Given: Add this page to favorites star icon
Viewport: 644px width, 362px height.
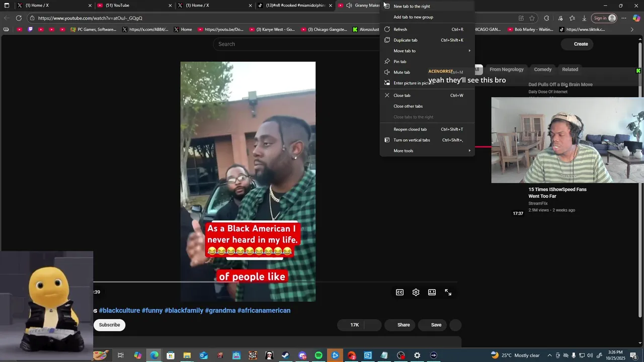Looking at the screenshot, I should coord(532,18).
